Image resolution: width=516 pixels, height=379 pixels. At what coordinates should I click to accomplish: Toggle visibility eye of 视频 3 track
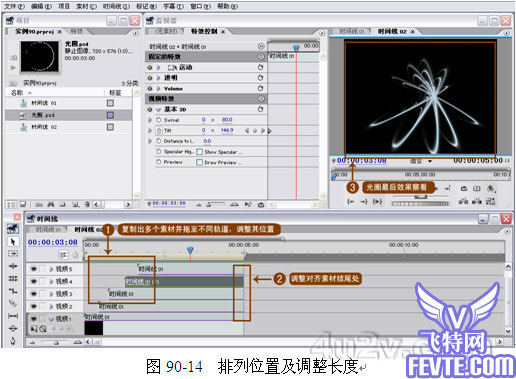pyautogui.click(x=33, y=294)
